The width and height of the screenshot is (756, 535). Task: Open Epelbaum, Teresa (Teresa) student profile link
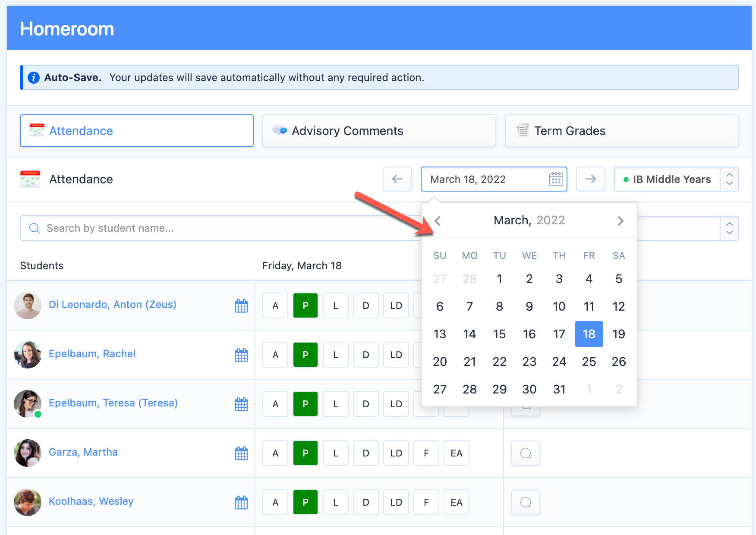(x=113, y=403)
